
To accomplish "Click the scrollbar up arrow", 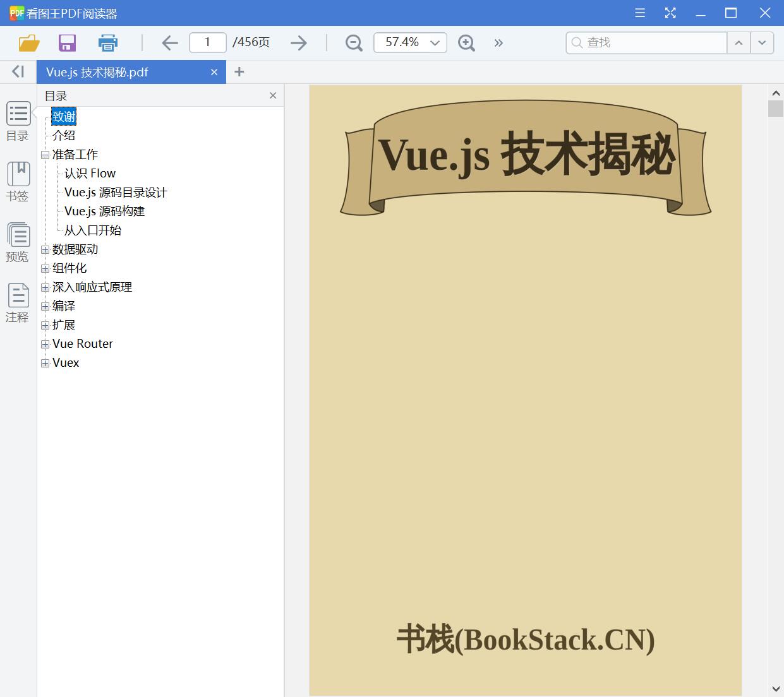I will pos(776,92).
